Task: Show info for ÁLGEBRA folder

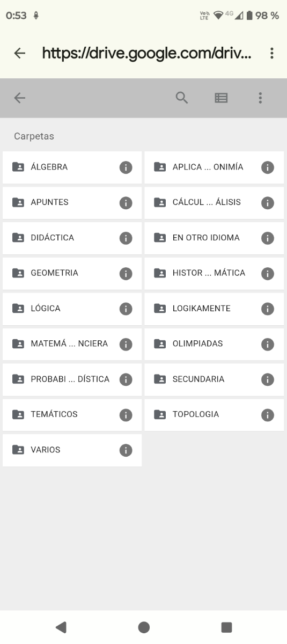Action: click(126, 167)
